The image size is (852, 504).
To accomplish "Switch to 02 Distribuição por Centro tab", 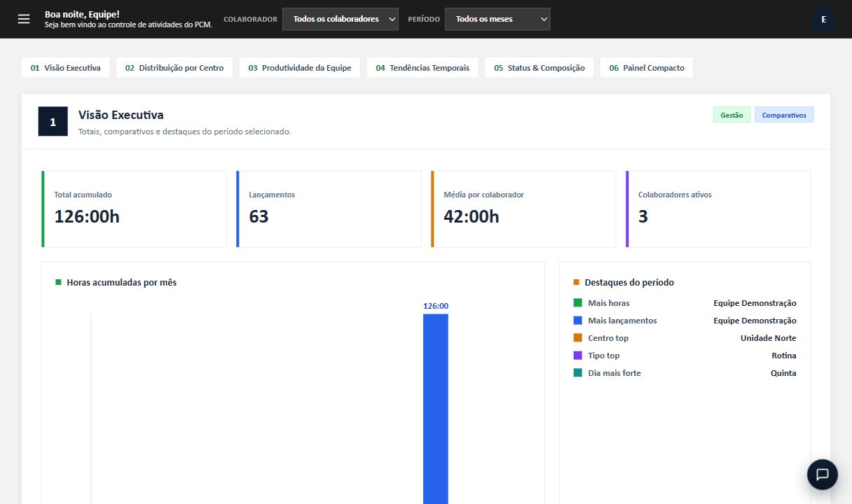I will (174, 68).
